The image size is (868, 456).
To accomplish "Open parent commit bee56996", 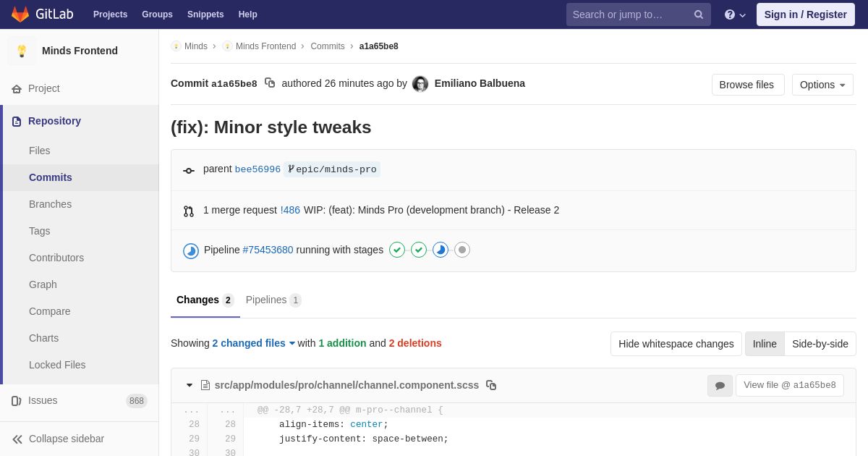I will [258, 169].
